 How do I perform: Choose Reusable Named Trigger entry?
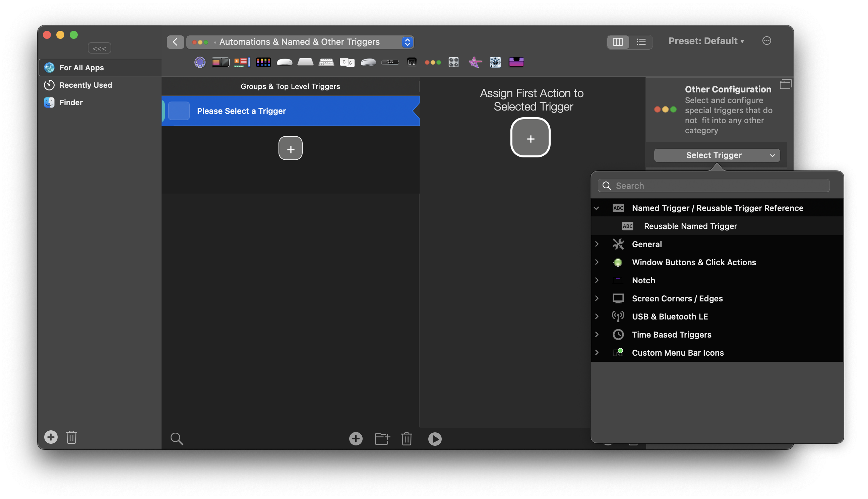click(690, 226)
